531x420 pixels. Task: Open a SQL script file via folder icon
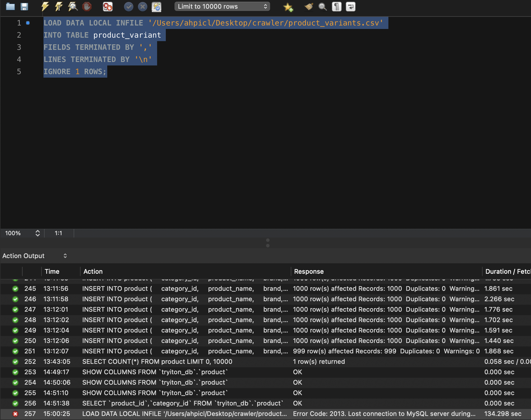pyautogui.click(x=10, y=6)
